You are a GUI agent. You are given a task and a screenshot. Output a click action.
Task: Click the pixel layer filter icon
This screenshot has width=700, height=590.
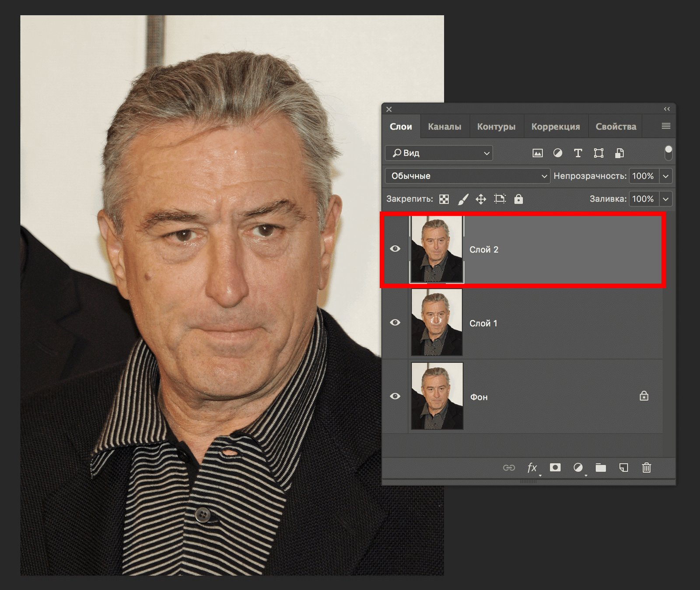pyautogui.click(x=537, y=153)
